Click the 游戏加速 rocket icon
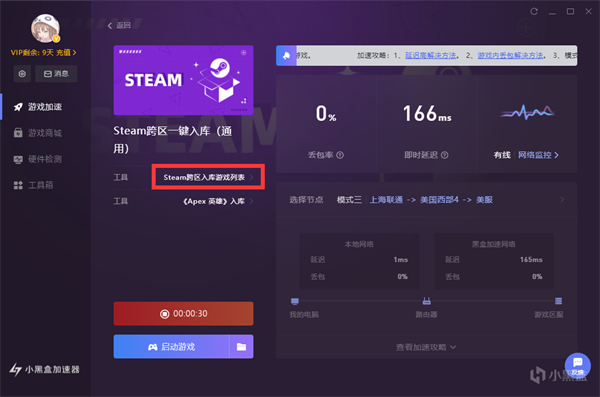 click(x=18, y=107)
